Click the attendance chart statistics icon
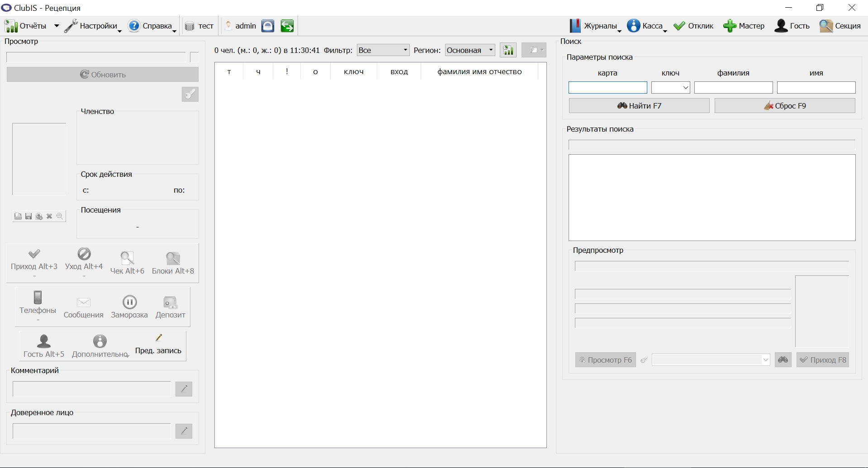 tap(508, 50)
